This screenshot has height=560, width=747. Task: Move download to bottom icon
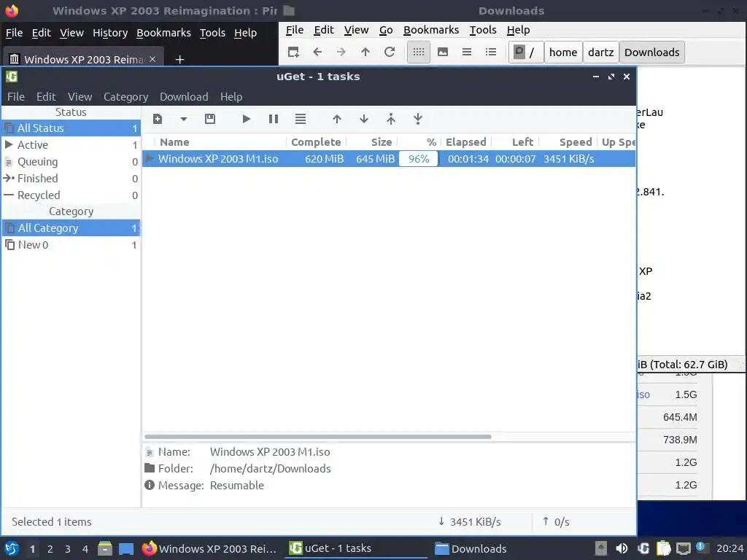click(418, 119)
